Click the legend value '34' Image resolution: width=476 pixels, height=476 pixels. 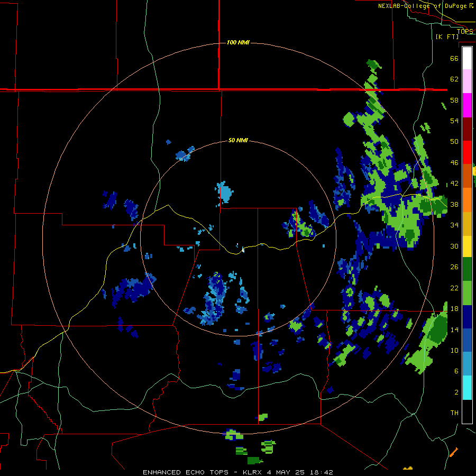click(x=454, y=225)
